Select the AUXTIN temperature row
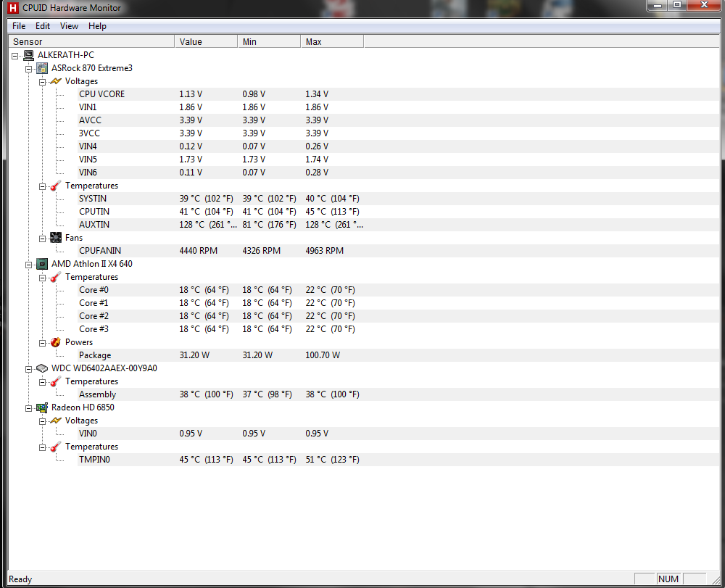725x588 pixels. [x=399, y=225]
